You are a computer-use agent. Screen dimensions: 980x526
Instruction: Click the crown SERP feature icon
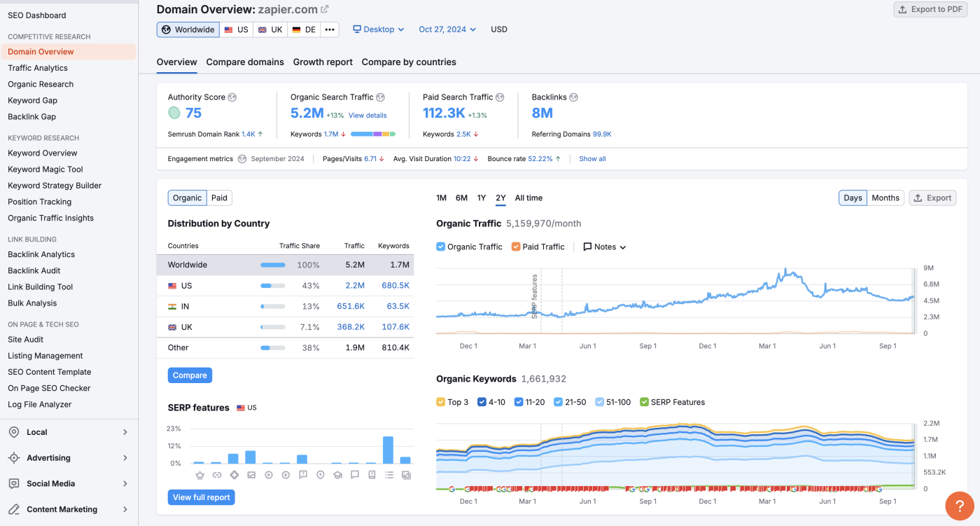click(199, 475)
